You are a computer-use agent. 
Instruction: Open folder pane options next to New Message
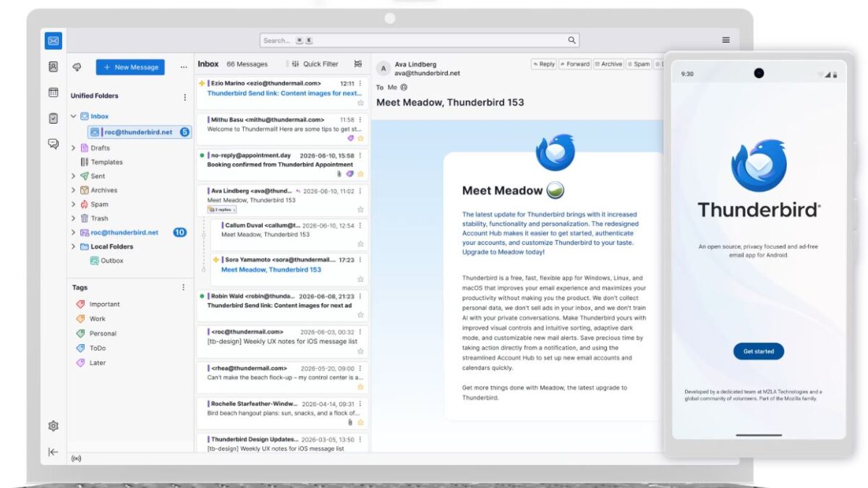[x=183, y=67]
